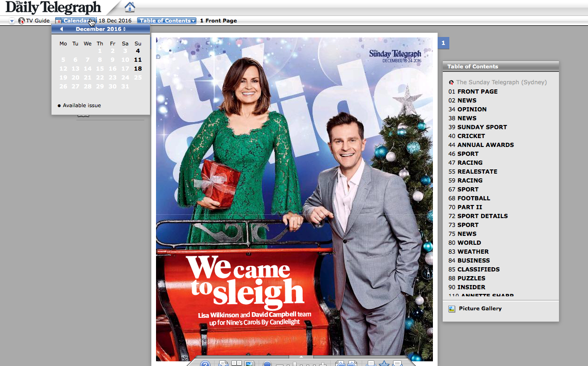Expand the bottom toolbar handle arrow
The width and height of the screenshot is (588, 366).
(301, 357)
